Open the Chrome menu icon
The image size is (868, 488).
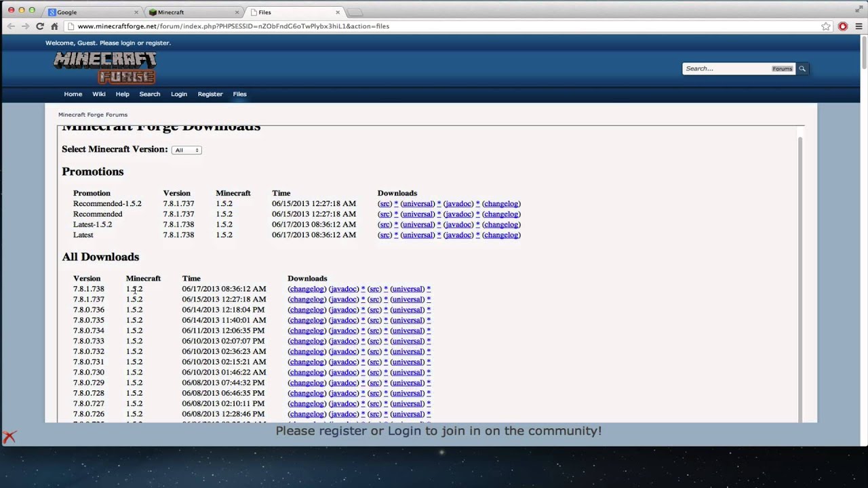click(859, 26)
